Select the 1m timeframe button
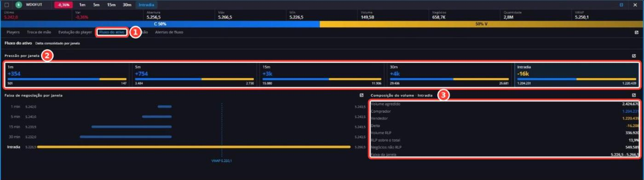This screenshot has height=180, width=644. point(82,5)
